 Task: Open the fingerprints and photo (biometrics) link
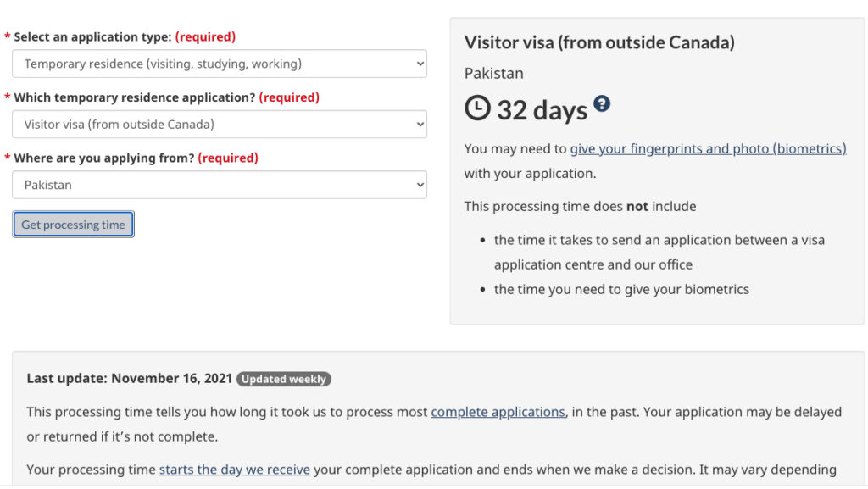(708, 148)
